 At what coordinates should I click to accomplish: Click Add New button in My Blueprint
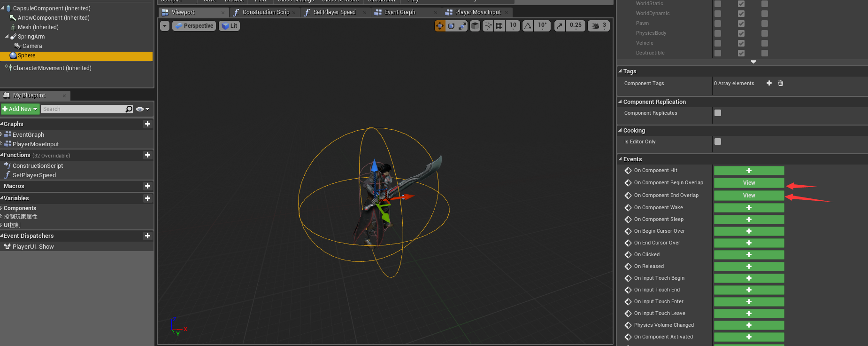[20, 109]
